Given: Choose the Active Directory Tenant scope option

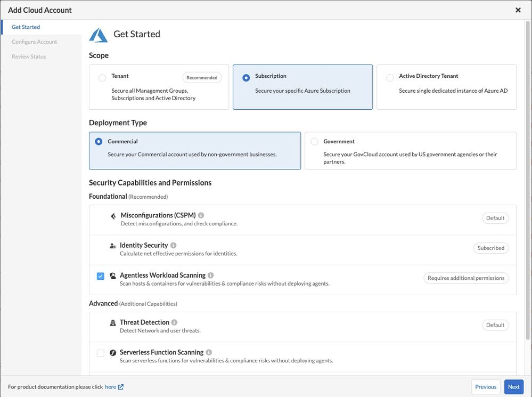Looking at the screenshot, I should pyautogui.click(x=390, y=78).
